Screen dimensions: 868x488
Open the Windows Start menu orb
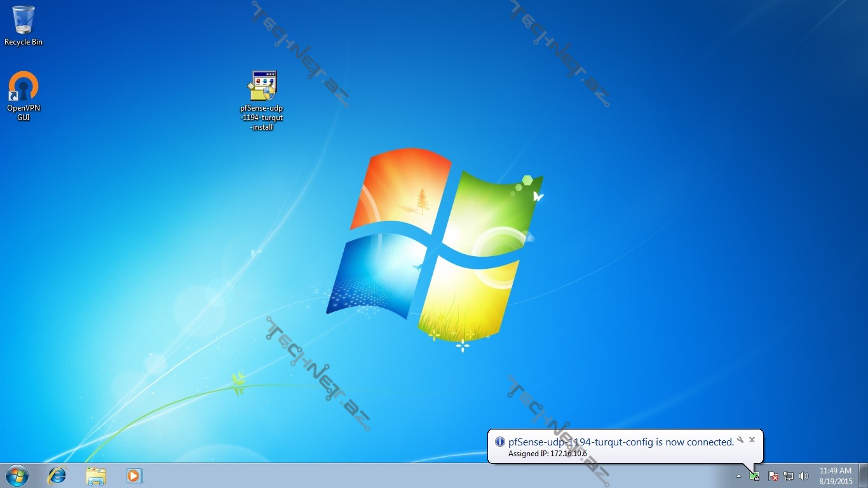coord(17,475)
